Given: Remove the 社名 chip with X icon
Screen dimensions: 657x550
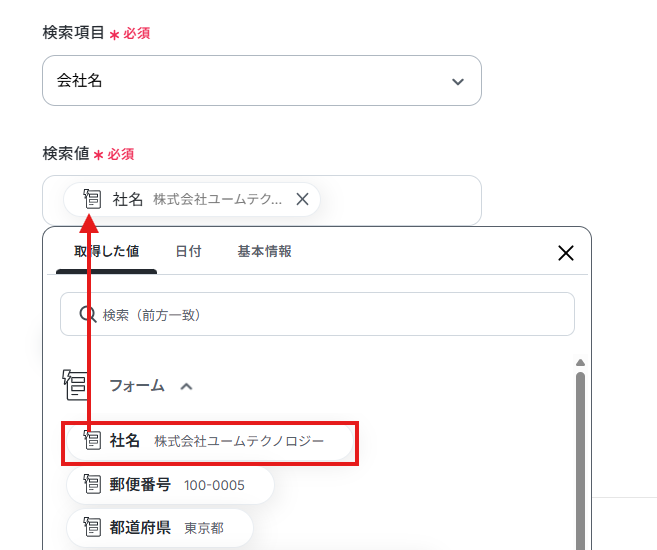Looking at the screenshot, I should point(302,199).
